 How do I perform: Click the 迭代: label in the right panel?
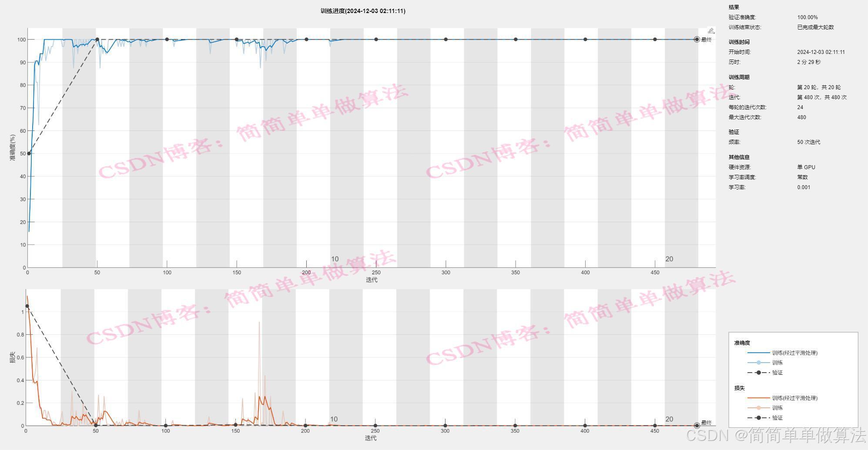coord(734,97)
